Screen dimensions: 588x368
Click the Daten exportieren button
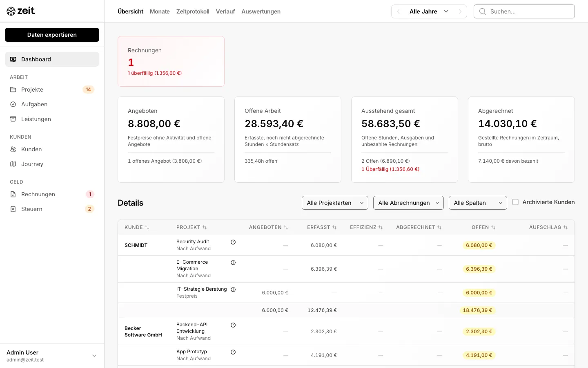[x=52, y=35]
